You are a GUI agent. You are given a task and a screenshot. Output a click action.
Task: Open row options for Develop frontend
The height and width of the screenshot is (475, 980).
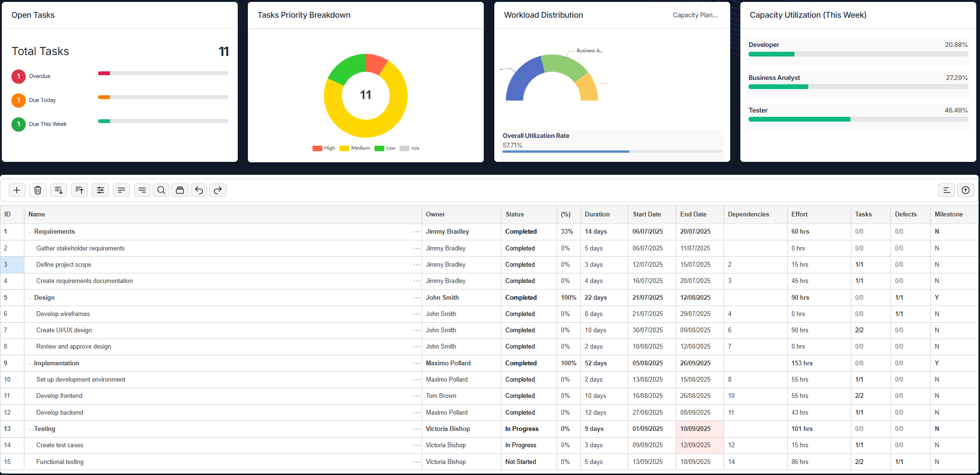coord(416,396)
